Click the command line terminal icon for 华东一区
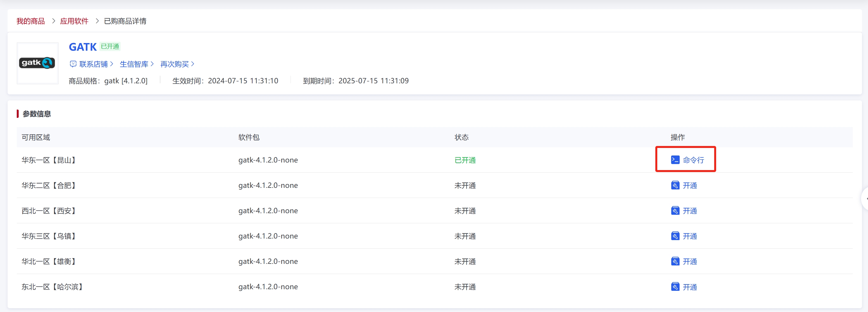Screen dimensions: 868x312 coord(675,160)
